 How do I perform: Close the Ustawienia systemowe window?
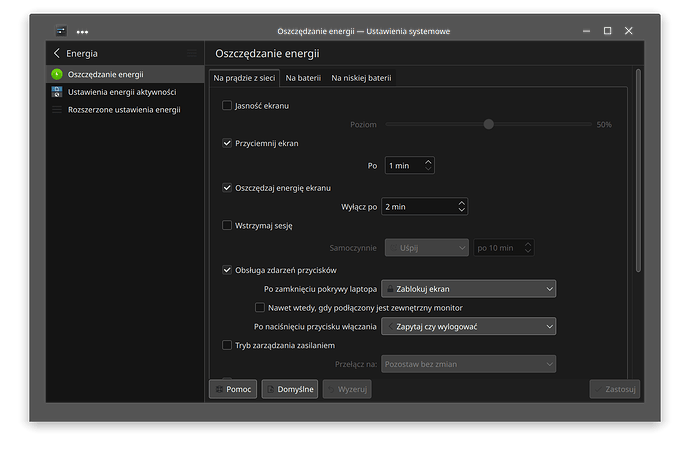pos(628,31)
